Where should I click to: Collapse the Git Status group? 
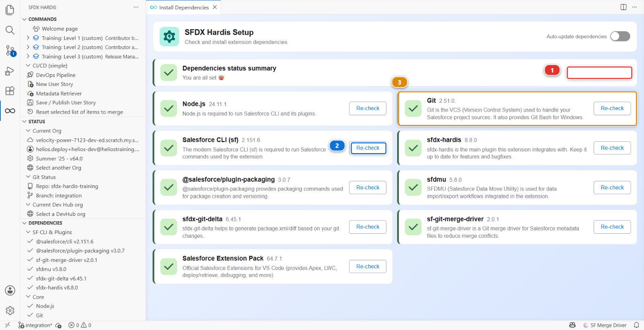tap(28, 177)
